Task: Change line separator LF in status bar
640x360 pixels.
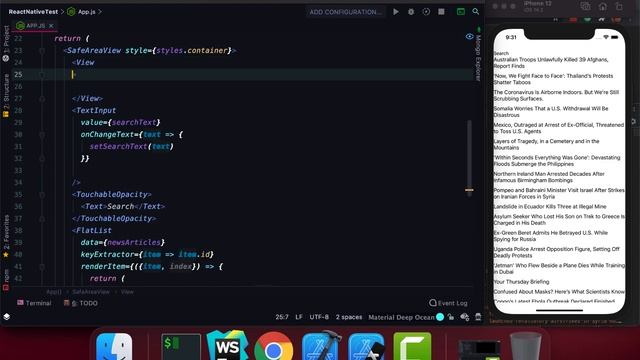Action: [299, 317]
